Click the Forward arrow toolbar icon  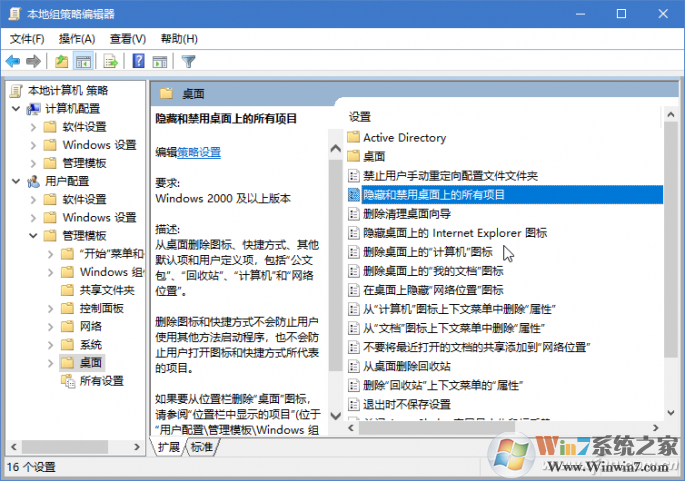point(33,62)
